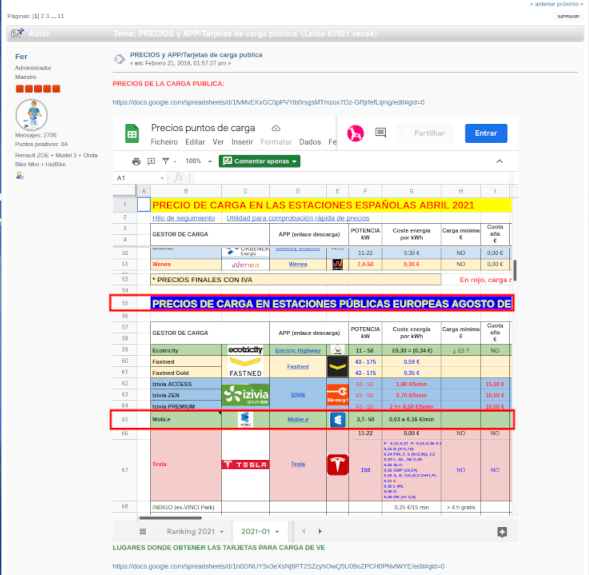Click the user profile icon under Fer
The height and width of the screenshot is (575, 589).
pyautogui.click(x=20, y=175)
